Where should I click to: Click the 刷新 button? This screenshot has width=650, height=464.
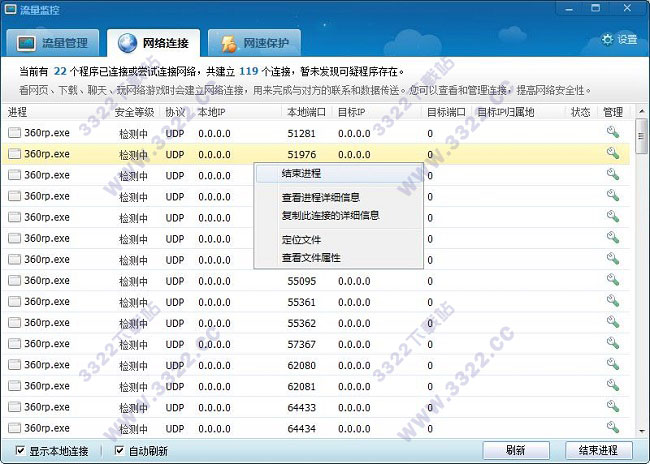(516, 450)
